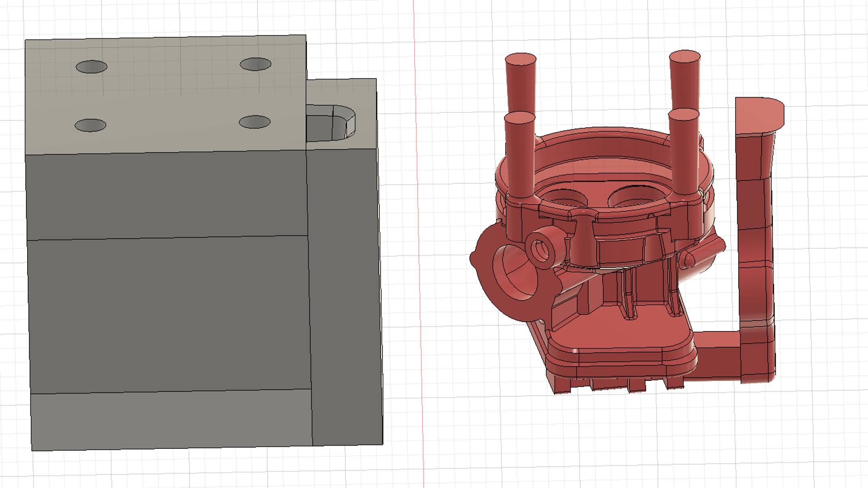Select the back-left red cylindrical pin top

521,59
